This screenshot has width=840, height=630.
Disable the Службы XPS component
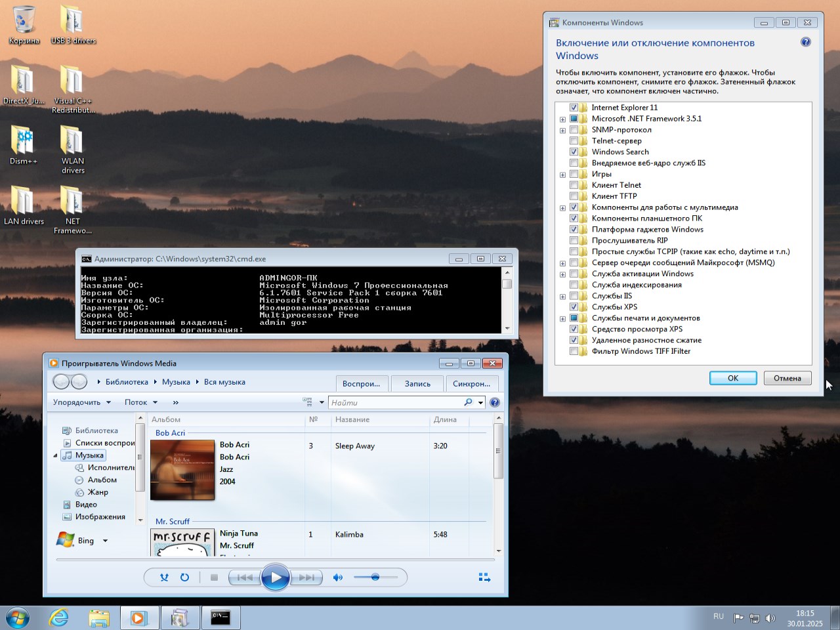(574, 306)
